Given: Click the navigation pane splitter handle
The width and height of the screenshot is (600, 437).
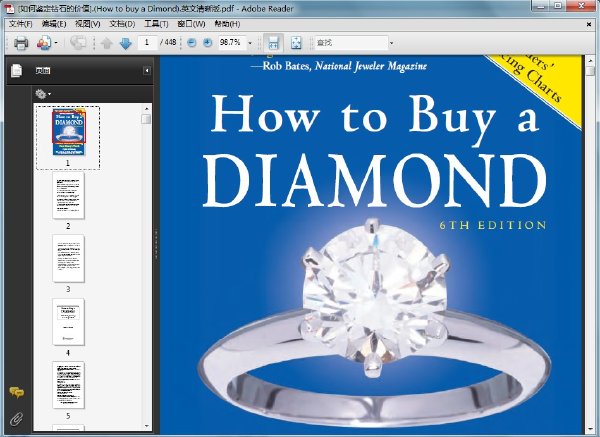Looking at the screenshot, I should coord(156,244).
